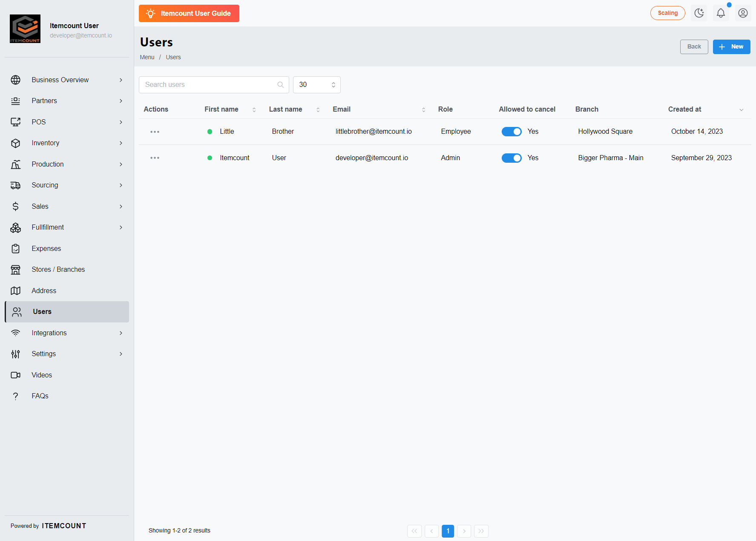Viewport: 756px width, 541px height.
Task: Click the Itemcount logo in the sidebar
Action: coord(25,29)
